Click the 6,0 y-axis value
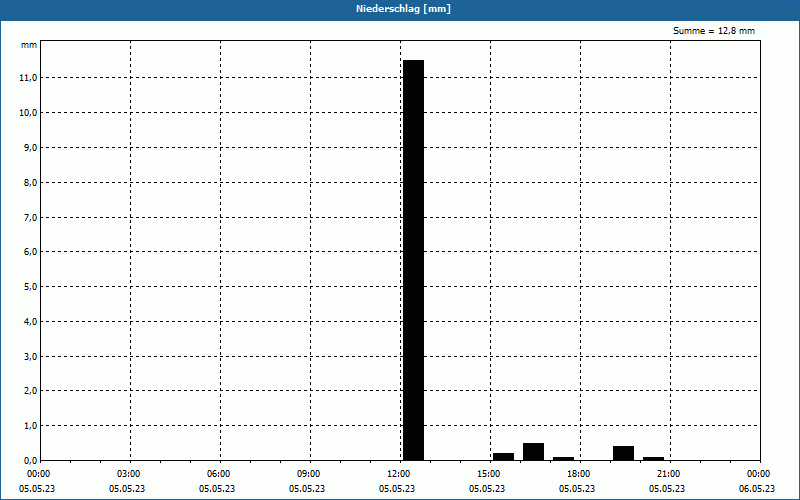The width and height of the screenshot is (800, 500). [30, 252]
